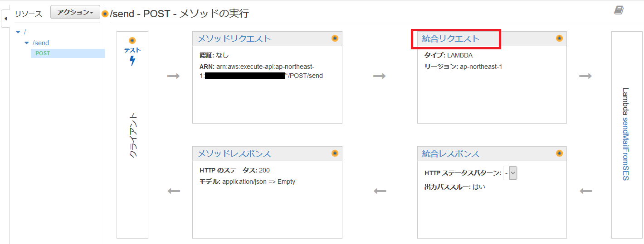This screenshot has height=244, width=644.
Task: Click the lightning bolt test icon
Action: pyautogui.click(x=132, y=61)
